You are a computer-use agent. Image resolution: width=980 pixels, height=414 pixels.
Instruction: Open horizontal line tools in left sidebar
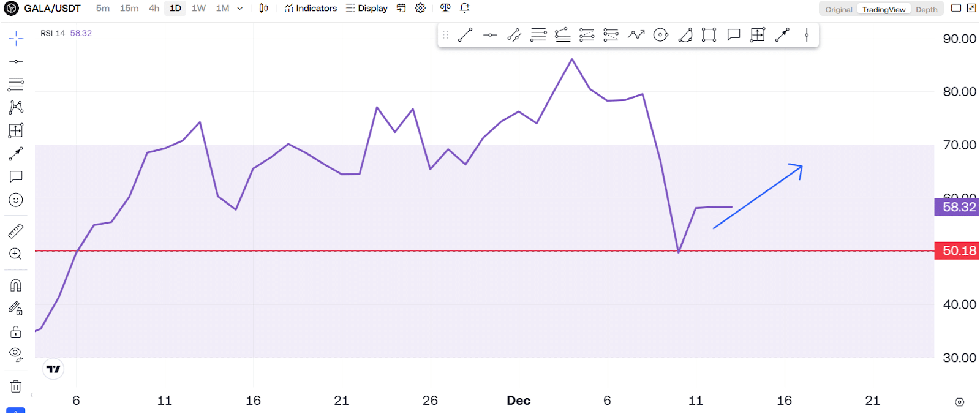click(x=16, y=62)
